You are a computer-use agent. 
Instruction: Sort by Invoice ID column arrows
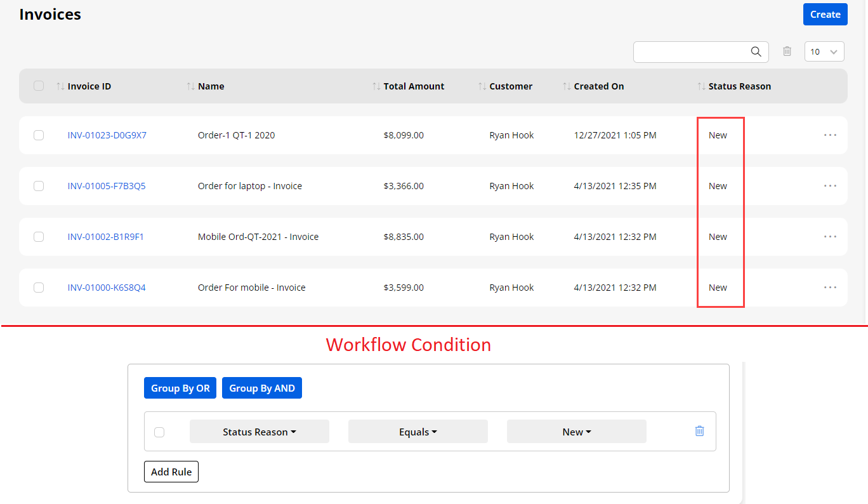pyautogui.click(x=60, y=86)
